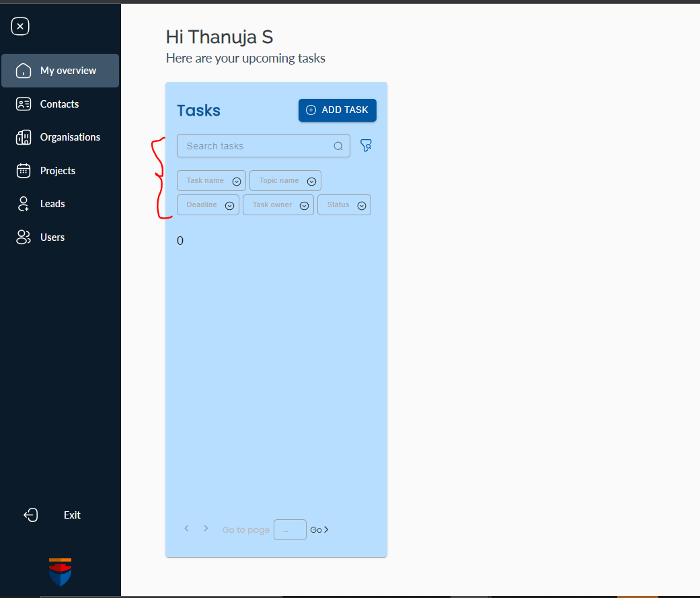
Task: Go to next page arrow
Action: pos(206,528)
